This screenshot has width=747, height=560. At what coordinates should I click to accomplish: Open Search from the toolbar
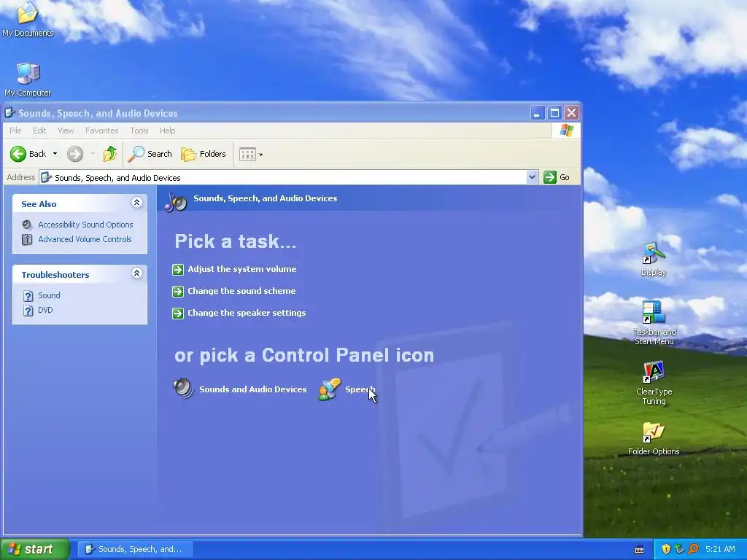(x=150, y=154)
